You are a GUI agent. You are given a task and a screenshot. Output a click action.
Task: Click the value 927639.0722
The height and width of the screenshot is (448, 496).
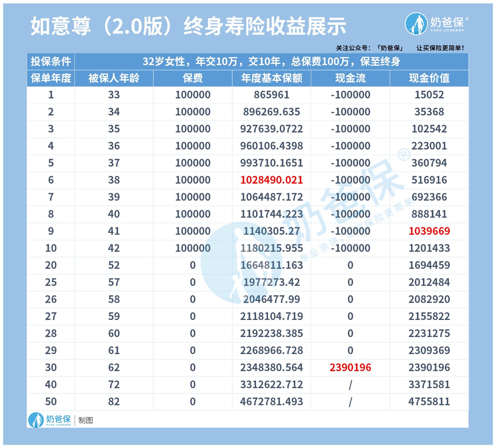tap(272, 129)
